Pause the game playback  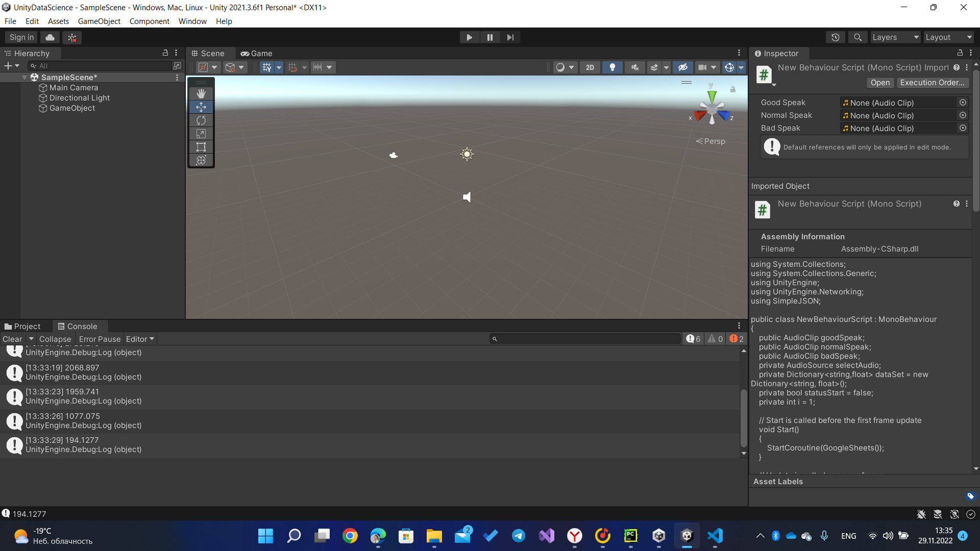click(489, 37)
